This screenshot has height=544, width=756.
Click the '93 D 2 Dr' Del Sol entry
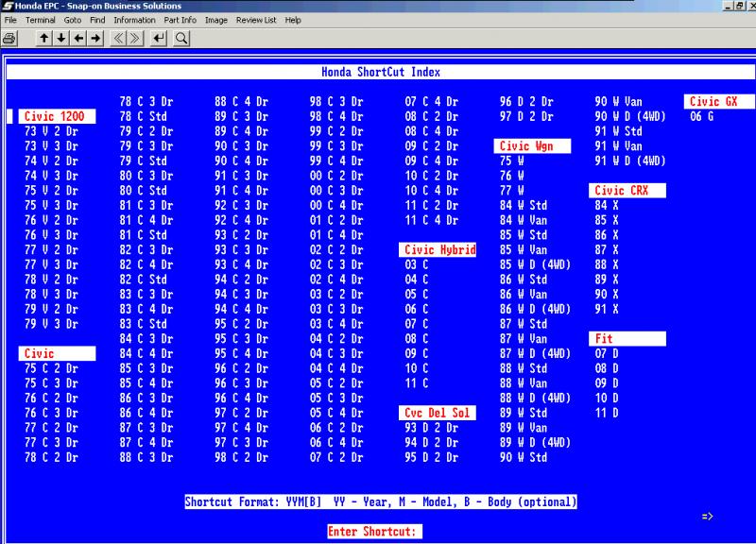[x=431, y=428]
